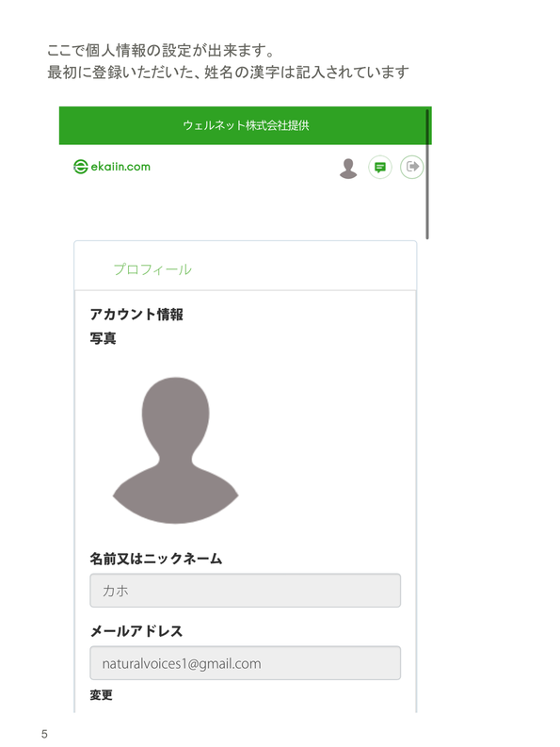
Task: Click the ekaiin.com globe logo icon
Action: [x=81, y=167]
